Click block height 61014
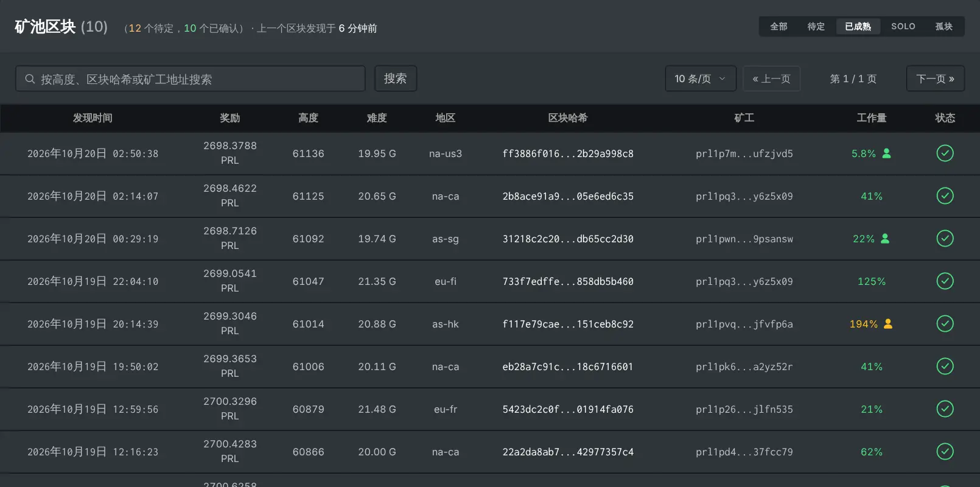 pyautogui.click(x=308, y=324)
